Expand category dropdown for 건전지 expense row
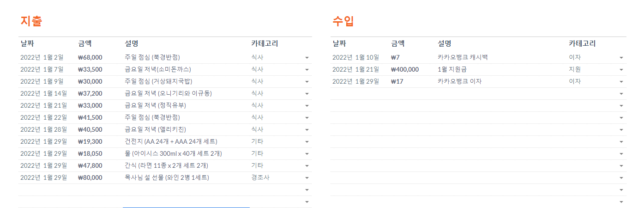The image size is (644, 208). tap(307, 142)
